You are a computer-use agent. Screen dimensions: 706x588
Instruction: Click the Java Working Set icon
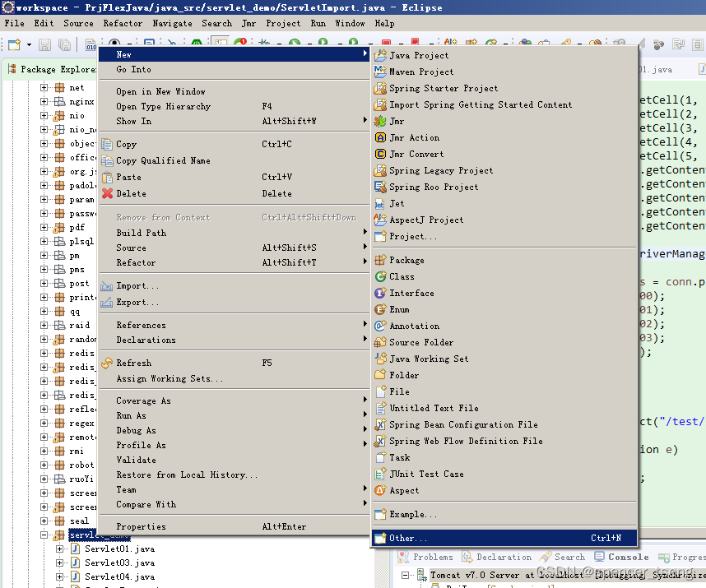380,359
